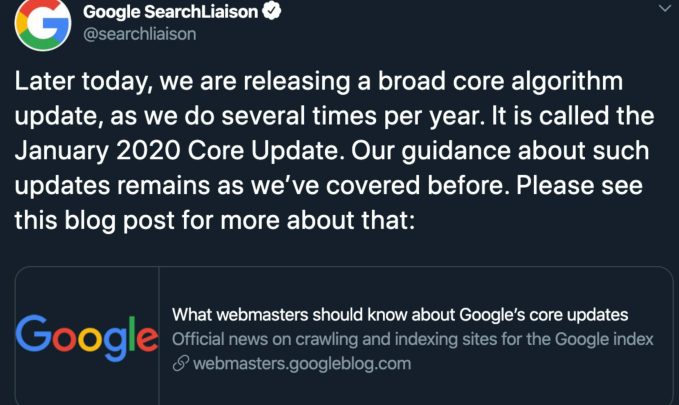Image resolution: width=679 pixels, height=405 pixels.
Task: Open the webmasters.googleblog.com domain link
Action: [301, 364]
